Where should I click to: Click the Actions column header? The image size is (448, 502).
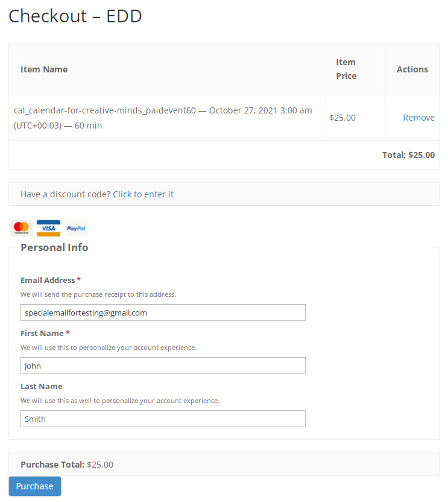pos(412,69)
